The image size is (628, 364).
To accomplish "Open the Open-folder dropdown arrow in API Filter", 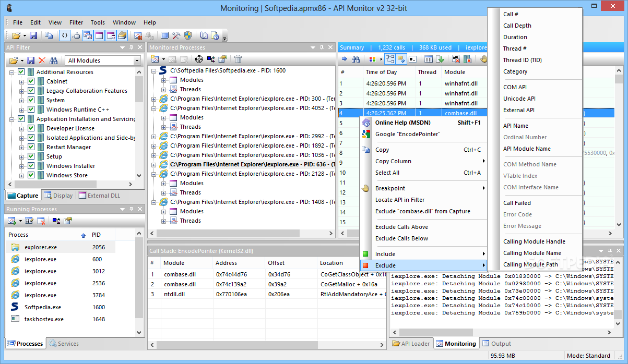I will 22,60.
